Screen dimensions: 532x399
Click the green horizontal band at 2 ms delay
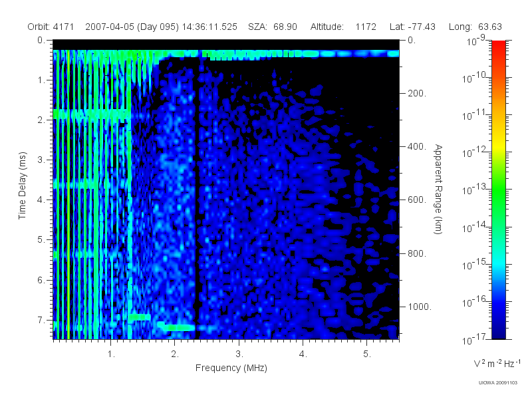92,114
